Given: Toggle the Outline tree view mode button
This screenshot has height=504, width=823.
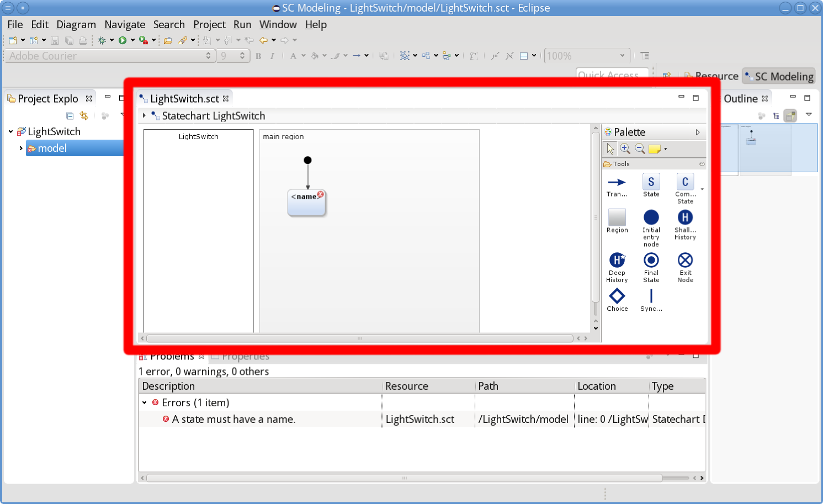Looking at the screenshot, I should pyautogui.click(x=776, y=116).
